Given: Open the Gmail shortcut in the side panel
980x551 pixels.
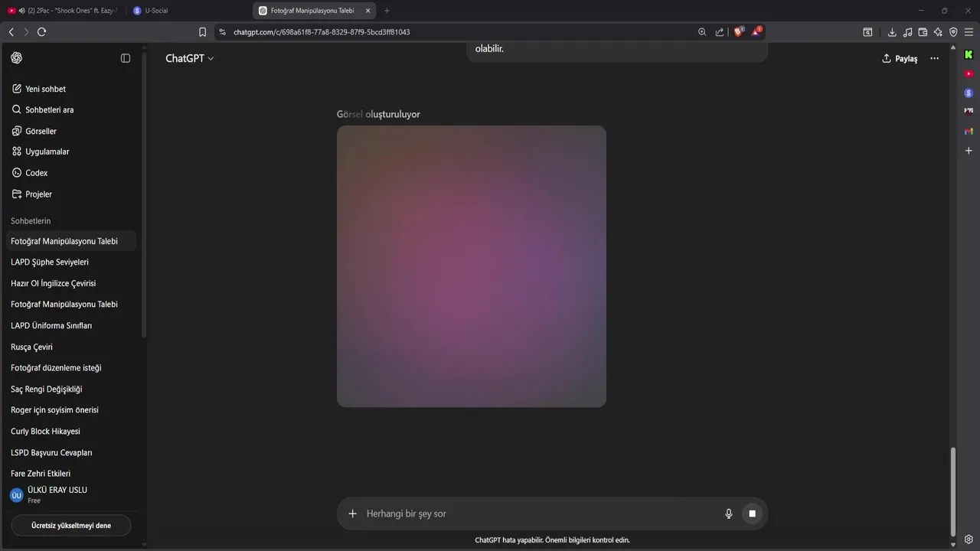Looking at the screenshot, I should [969, 131].
